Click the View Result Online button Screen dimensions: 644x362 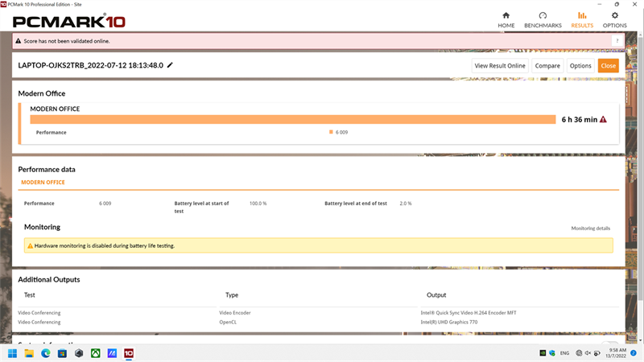(x=500, y=66)
